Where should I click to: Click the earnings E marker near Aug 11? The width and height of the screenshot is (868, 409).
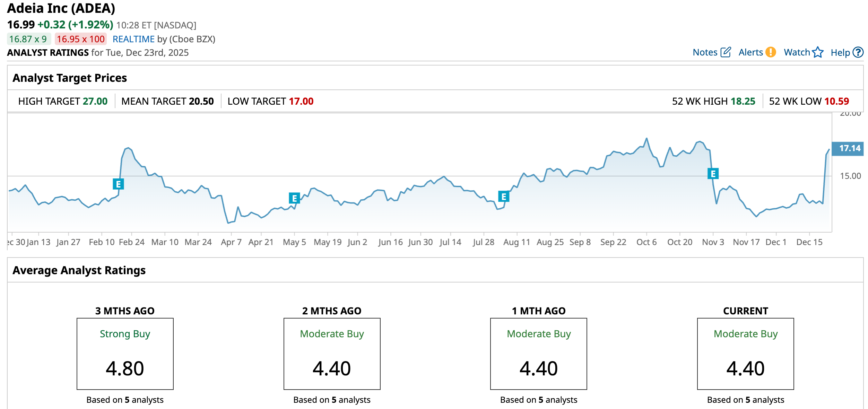tap(504, 197)
